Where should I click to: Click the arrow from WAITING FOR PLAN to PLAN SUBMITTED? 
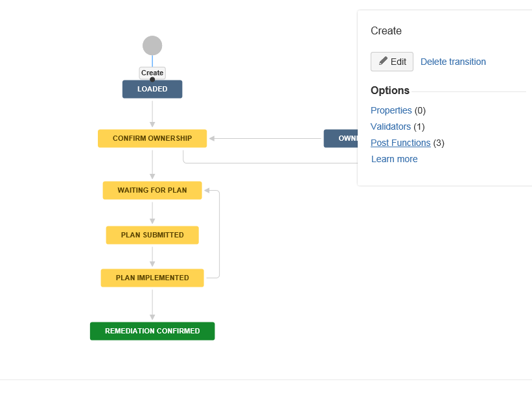pyautogui.click(x=152, y=213)
